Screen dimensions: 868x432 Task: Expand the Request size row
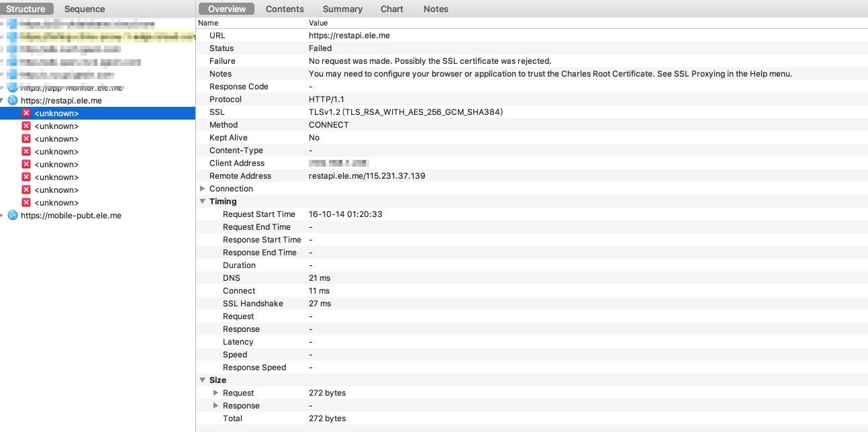pos(216,393)
